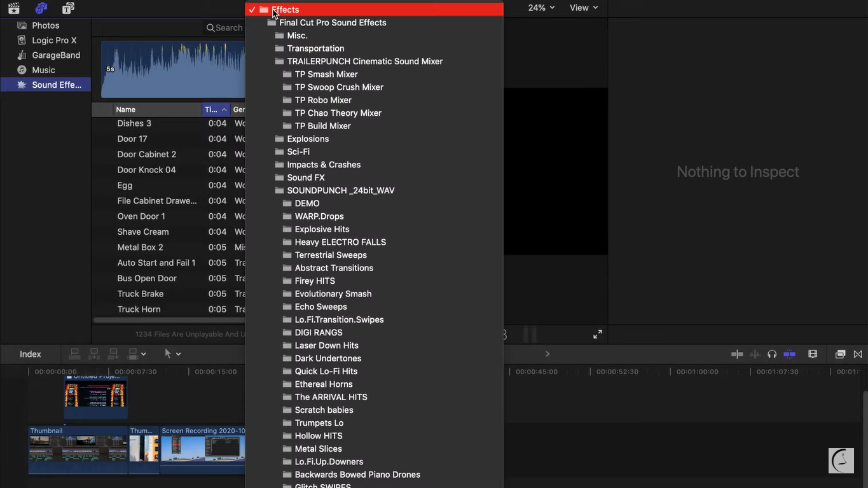Choose TRAILERPUNCH Cinematic Sound Mixer folder
868x488 pixels.
click(364, 61)
